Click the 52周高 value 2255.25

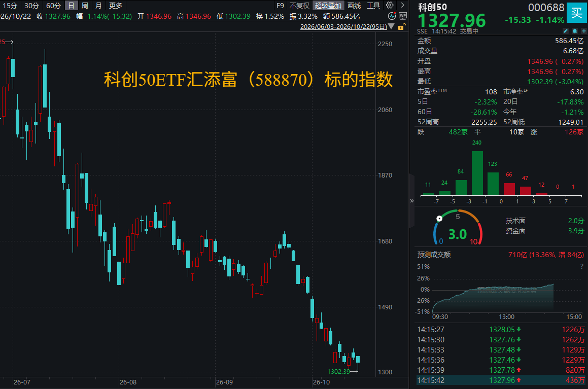point(484,122)
